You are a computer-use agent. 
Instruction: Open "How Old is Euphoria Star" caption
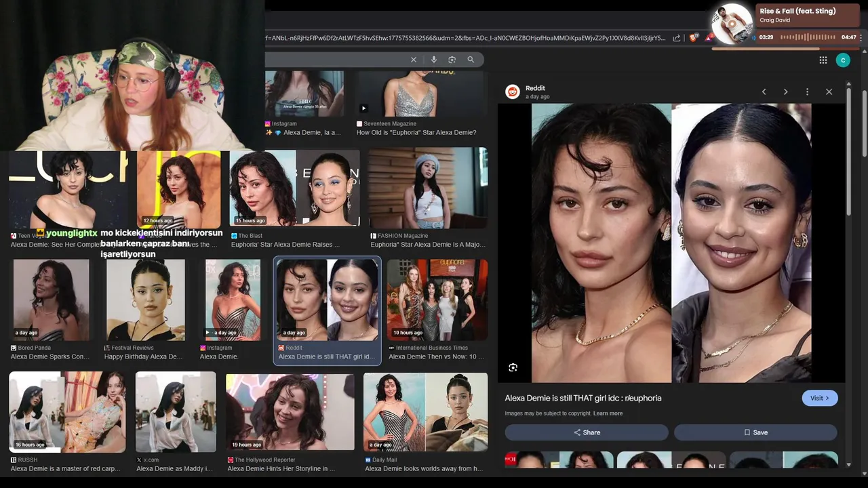click(x=416, y=133)
